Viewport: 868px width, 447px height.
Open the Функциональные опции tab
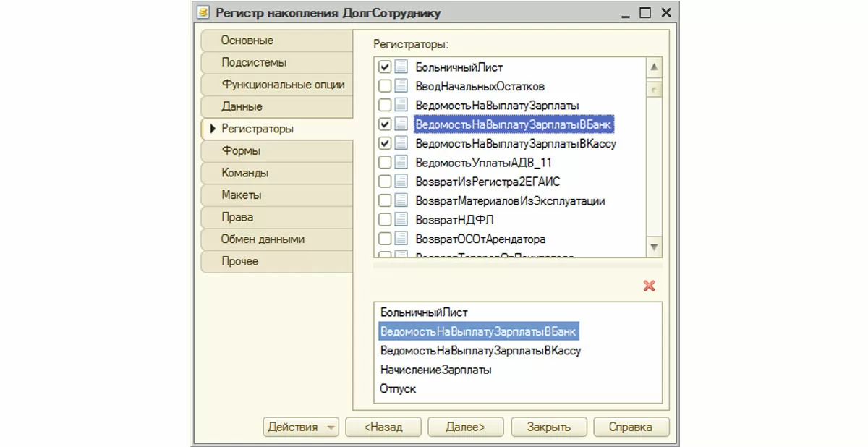283,85
